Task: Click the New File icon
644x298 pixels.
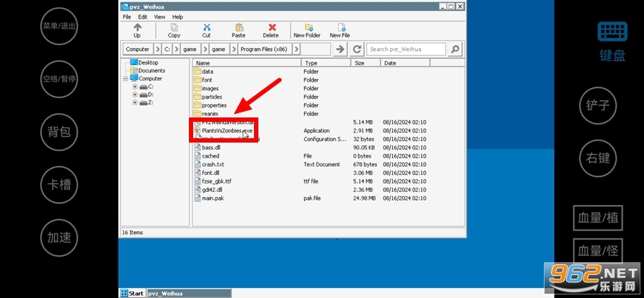Action: [341, 27]
